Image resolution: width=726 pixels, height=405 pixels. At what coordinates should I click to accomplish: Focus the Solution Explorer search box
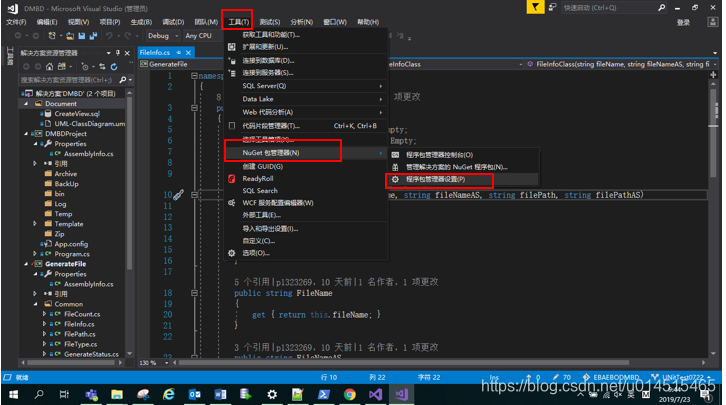68,80
